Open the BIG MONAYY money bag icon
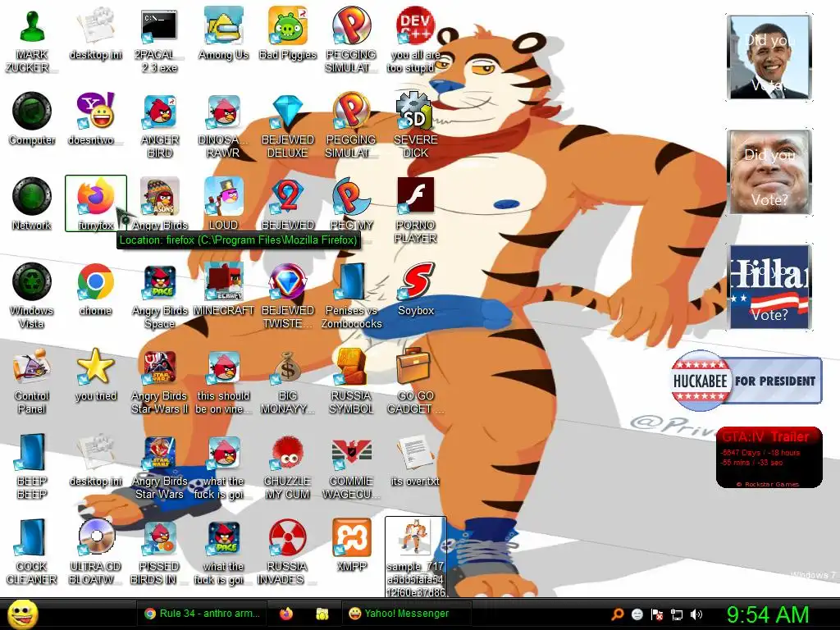 tap(288, 367)
